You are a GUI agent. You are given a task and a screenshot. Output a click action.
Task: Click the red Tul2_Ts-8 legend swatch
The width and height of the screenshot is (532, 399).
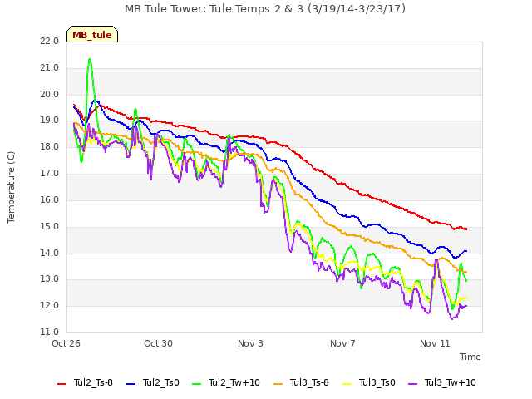[x=62, y=384]
